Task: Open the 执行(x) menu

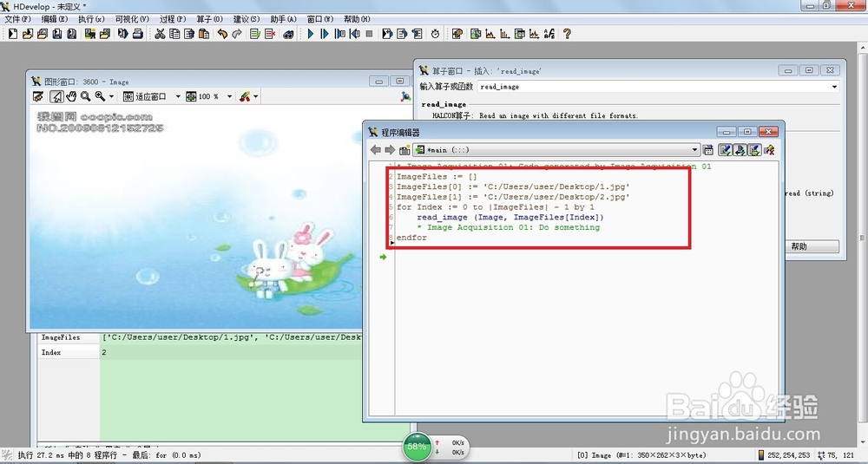Action: point(91,19)
